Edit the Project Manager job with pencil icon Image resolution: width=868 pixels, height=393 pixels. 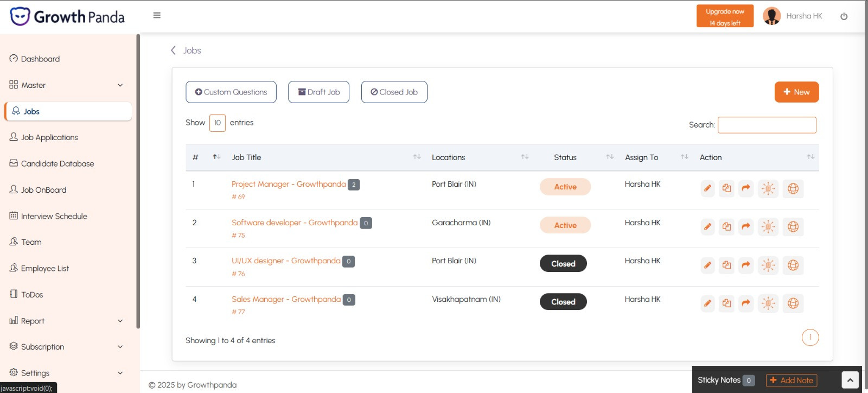point(707,188)
